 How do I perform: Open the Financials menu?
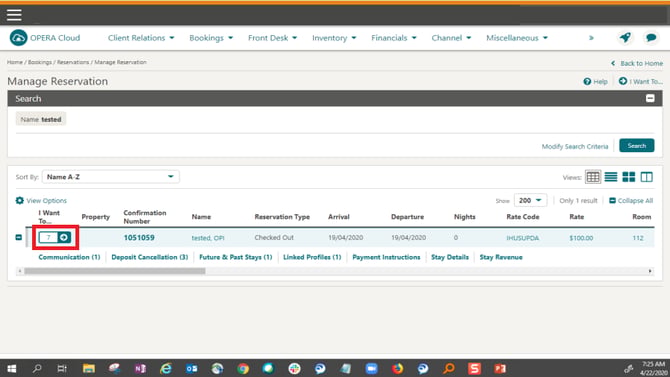coord(394,38)
